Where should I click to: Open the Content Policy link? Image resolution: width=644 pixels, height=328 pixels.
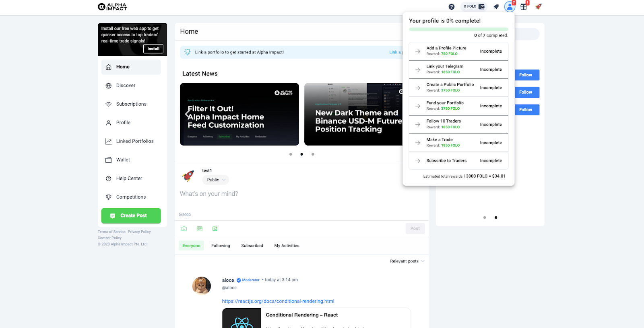pos(109,238)
